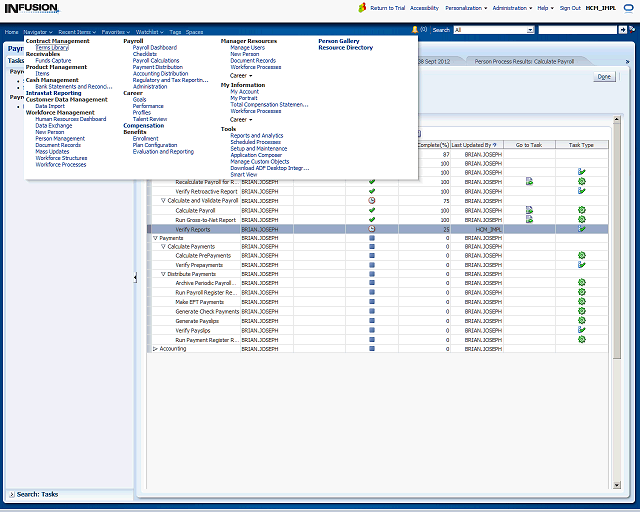Screen dimensions: 640x512
Task: Click the search go arrow icon
Action: tap(623, 31)
